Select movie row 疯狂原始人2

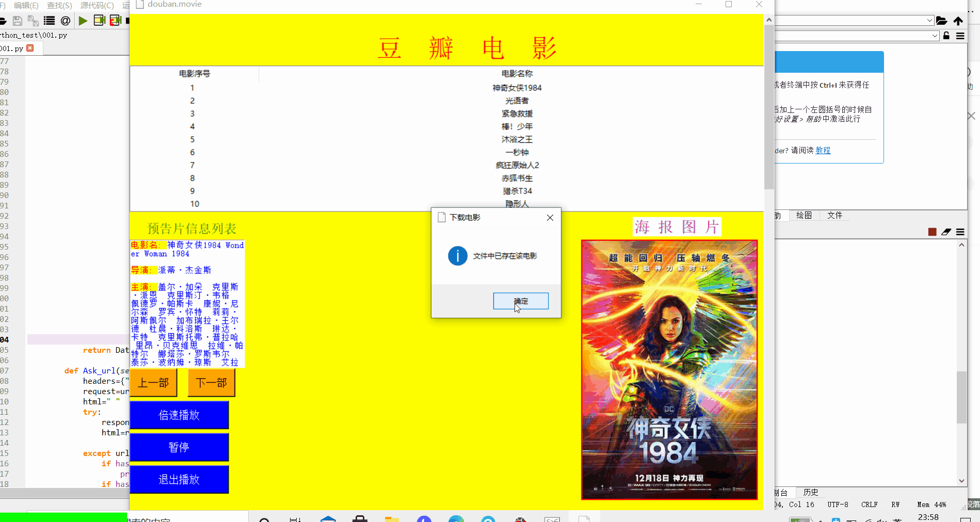pos(447,165)
